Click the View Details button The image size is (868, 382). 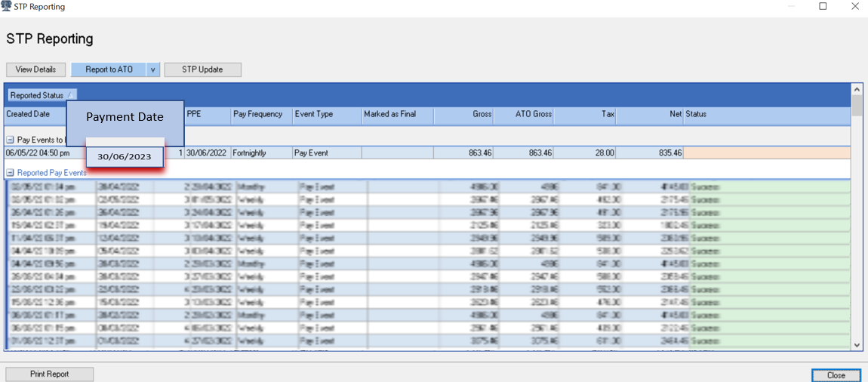[35, 69]
